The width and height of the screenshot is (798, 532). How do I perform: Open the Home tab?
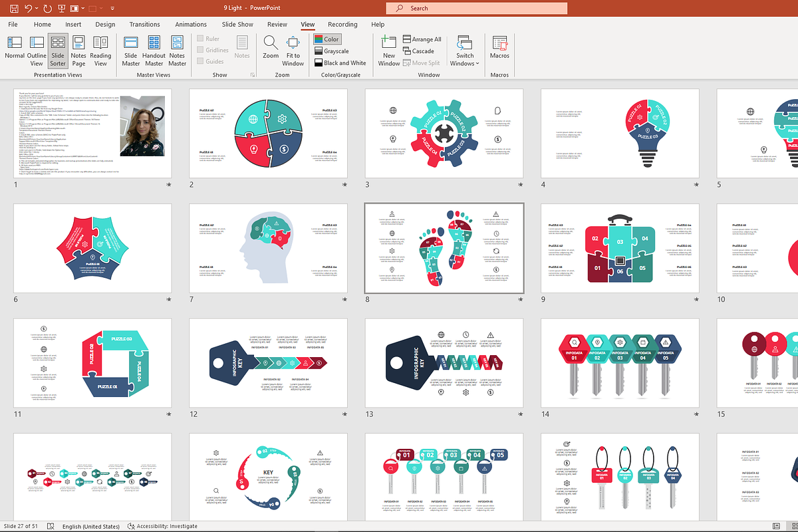(42, 25)
